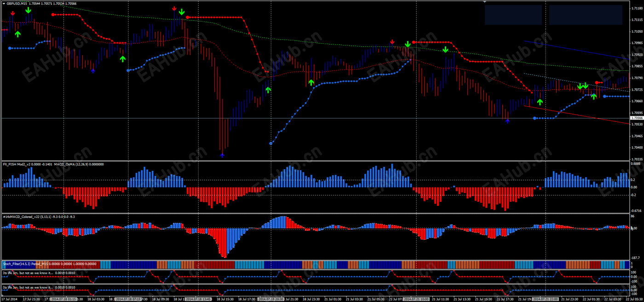Select the blue plus marker under the deep spike
This screenshot has width=644, height=302.
point(222,155)
